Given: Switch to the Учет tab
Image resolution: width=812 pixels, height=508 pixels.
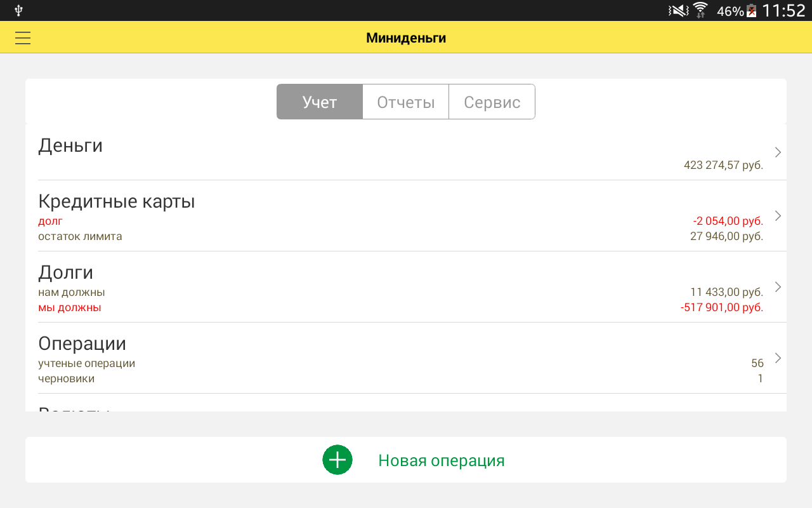Looking at the screenshot, I should point(320,102).
